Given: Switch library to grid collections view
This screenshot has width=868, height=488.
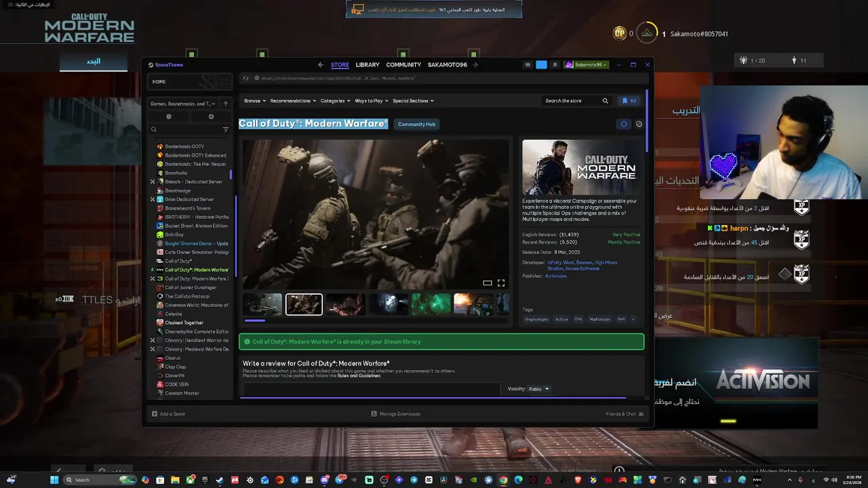Looking at the screenshot, I should pos(224,82).
